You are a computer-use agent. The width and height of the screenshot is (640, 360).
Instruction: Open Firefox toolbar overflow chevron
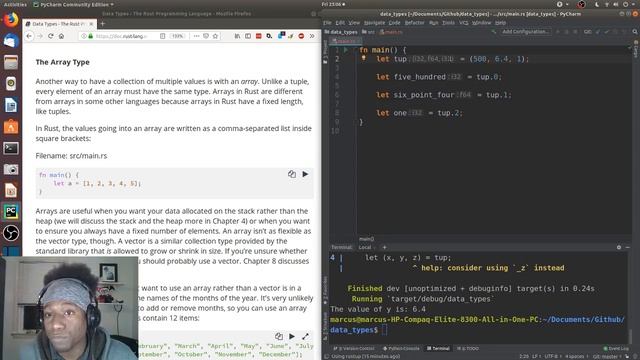[312, 36]
